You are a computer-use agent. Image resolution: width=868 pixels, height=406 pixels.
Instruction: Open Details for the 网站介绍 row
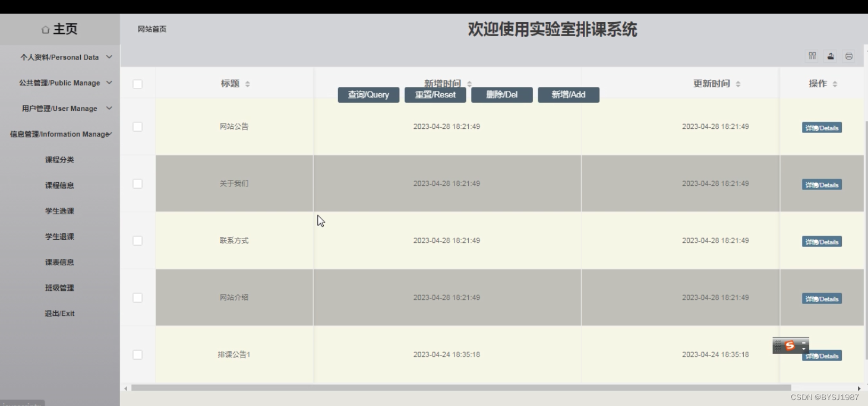[822, 299]
